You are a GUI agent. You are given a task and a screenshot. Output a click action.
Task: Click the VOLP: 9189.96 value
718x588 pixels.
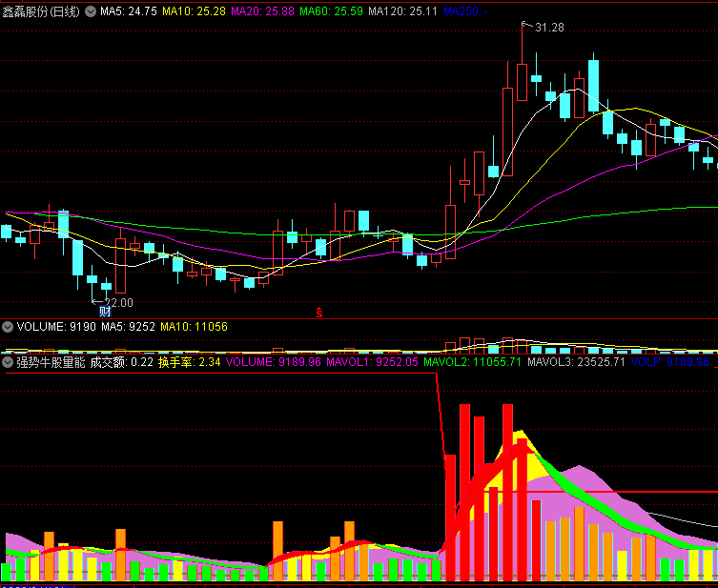click(670, 362)
